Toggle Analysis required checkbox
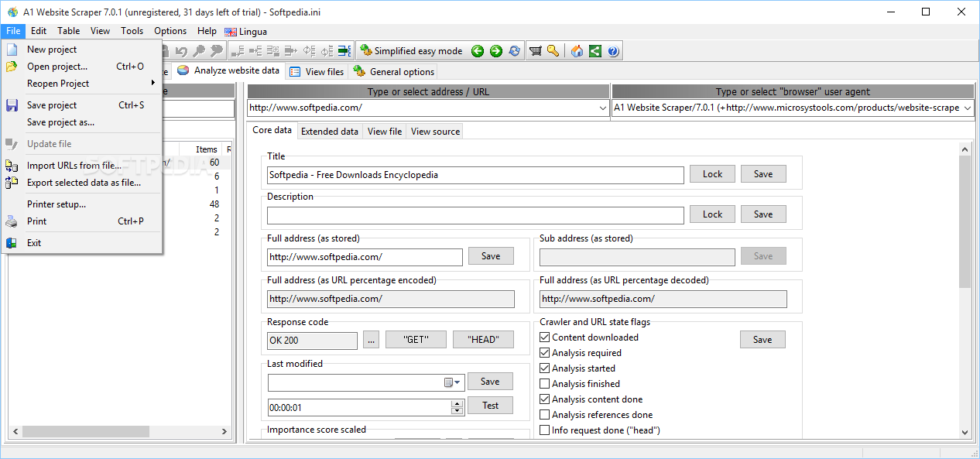The height and width of the screenshot is (459, 980). point(545,353)
